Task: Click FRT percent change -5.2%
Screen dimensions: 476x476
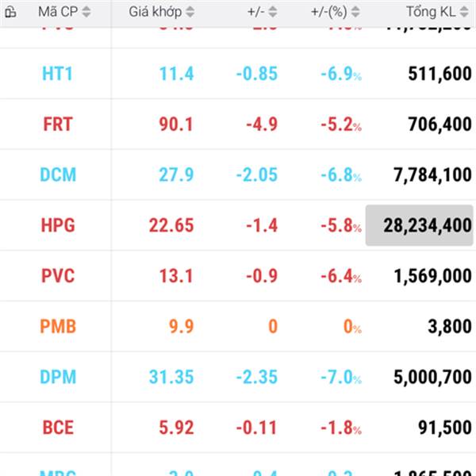Action: click(341, 125)
